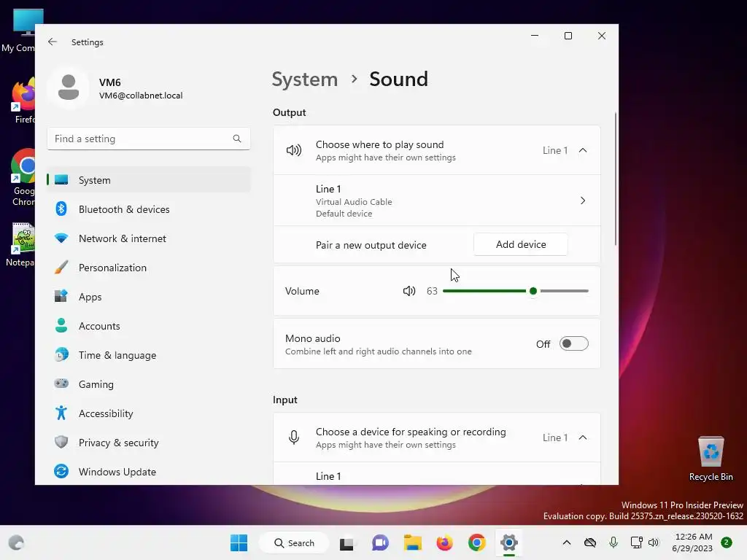Image resolution: width=747 pixels, height=560 pixels.
Task: Go to Personalization settings
Action: click(149, 267)
